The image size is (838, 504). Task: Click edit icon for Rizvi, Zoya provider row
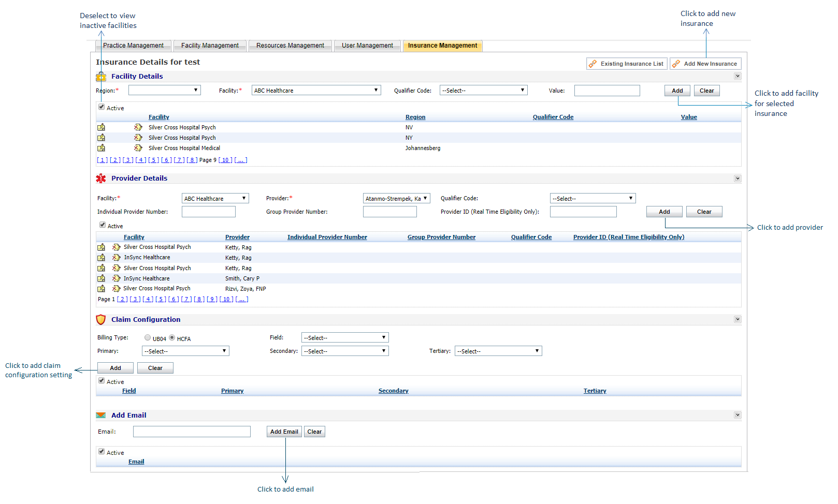coord(101,289)
